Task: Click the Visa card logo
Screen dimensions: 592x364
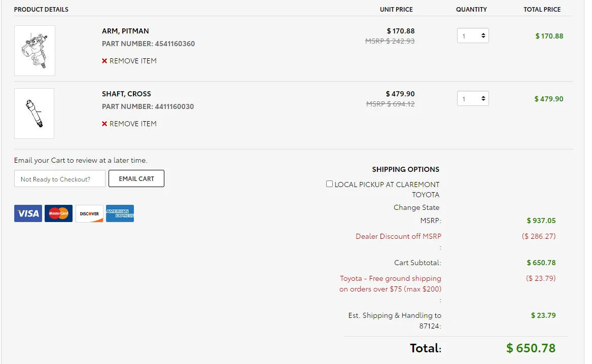Action: (x=28, y=213)
